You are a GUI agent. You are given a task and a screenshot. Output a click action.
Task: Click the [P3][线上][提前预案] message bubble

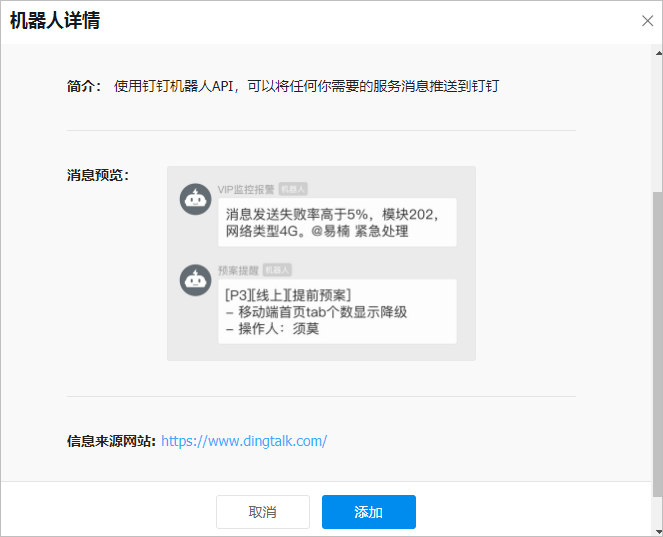tap(337, 312)
